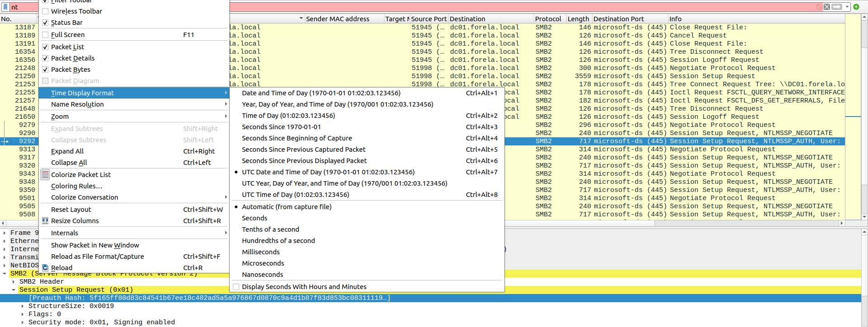Collapse the Session Setup Request node

coord(14,290)
